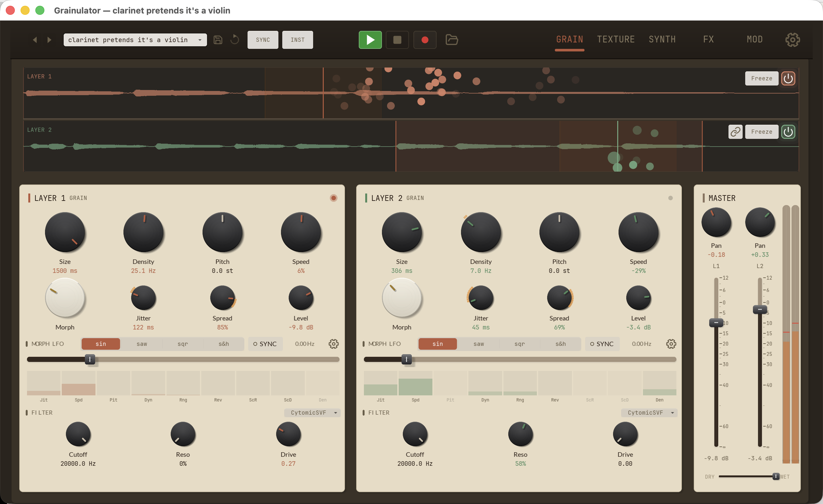823x504 pixels.
Task: Switch to the MOD tab
Action: (755, 40)
